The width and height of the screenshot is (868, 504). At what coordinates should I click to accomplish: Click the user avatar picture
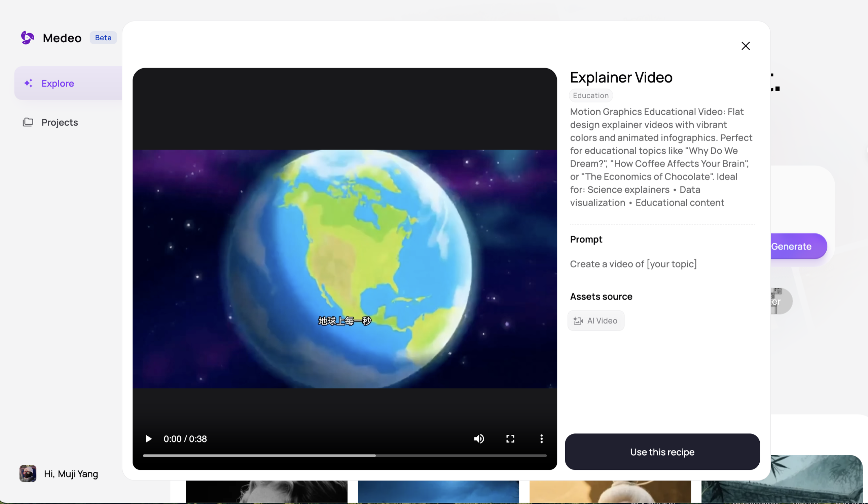tap(28, 473)
